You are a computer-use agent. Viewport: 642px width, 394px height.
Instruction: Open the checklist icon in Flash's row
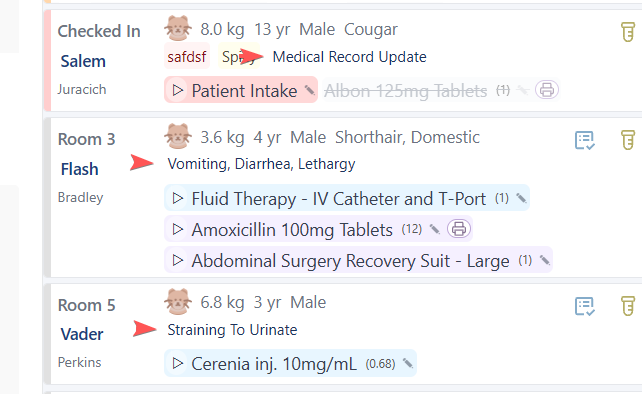coord(585,140)
